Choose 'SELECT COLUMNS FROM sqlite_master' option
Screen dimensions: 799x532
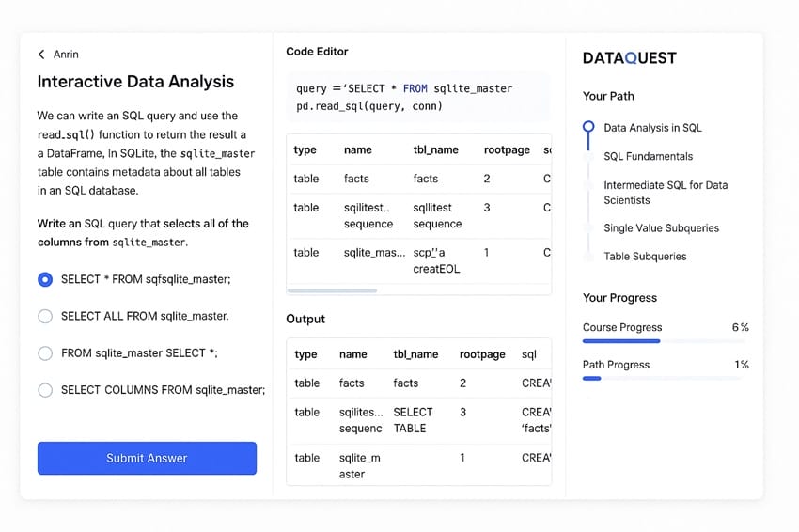click(x=45, y=390)
